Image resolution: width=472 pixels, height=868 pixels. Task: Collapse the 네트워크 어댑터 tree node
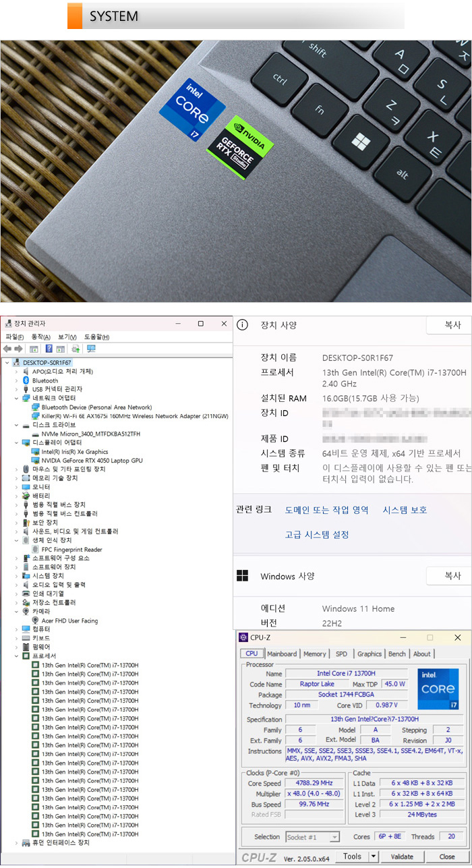(x=17, y=399)
